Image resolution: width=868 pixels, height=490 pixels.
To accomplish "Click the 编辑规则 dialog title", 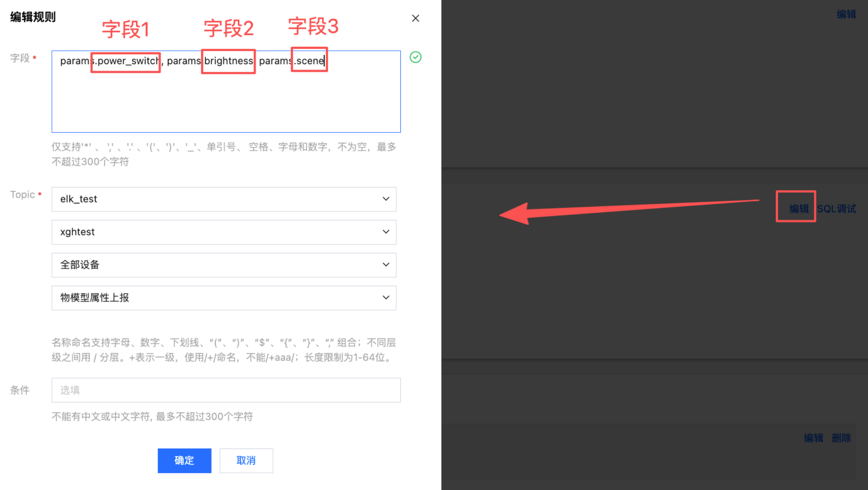I will tap(33, 17).
